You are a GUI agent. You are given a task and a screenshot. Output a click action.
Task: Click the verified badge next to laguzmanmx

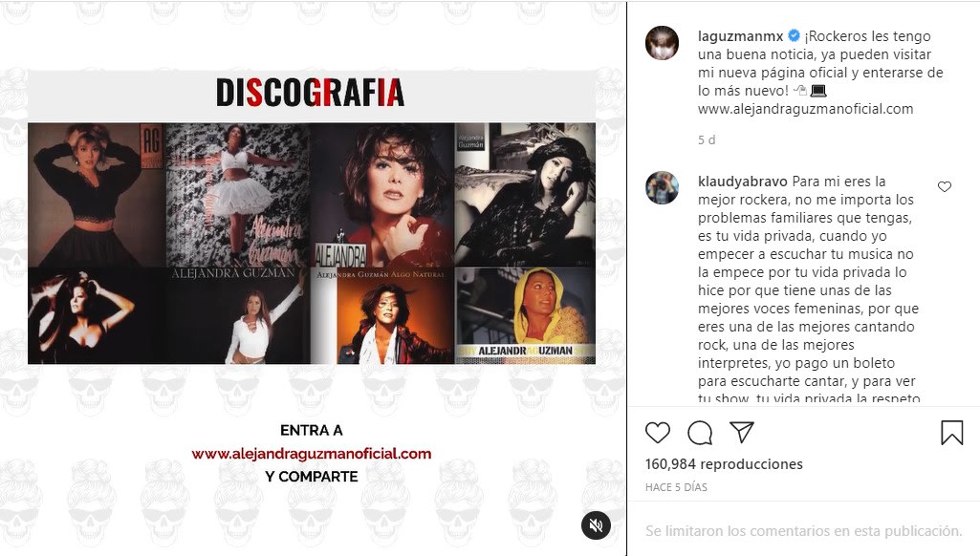[794, 35]
